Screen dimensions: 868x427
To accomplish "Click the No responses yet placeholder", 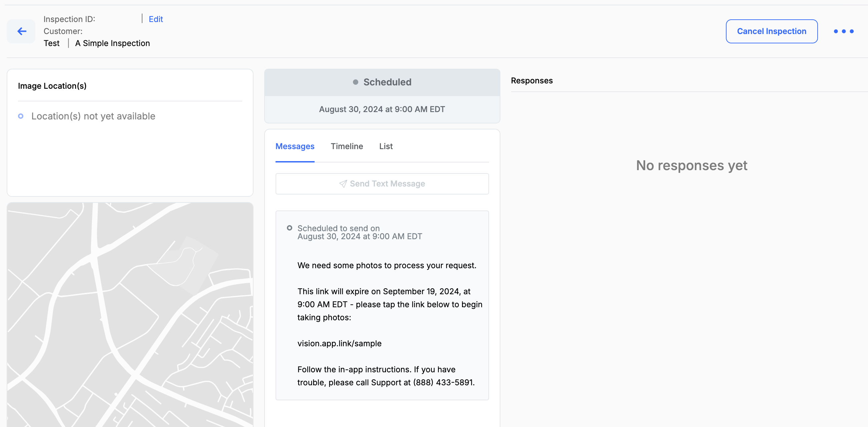I will coord(691,165).
